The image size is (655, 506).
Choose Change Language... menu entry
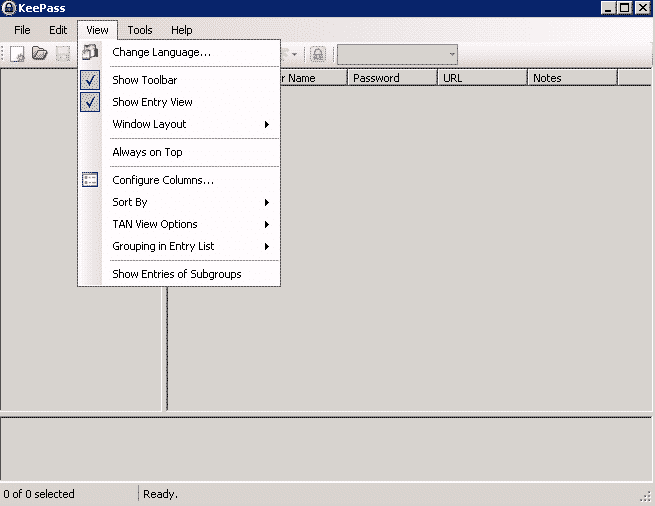(179, 52)
